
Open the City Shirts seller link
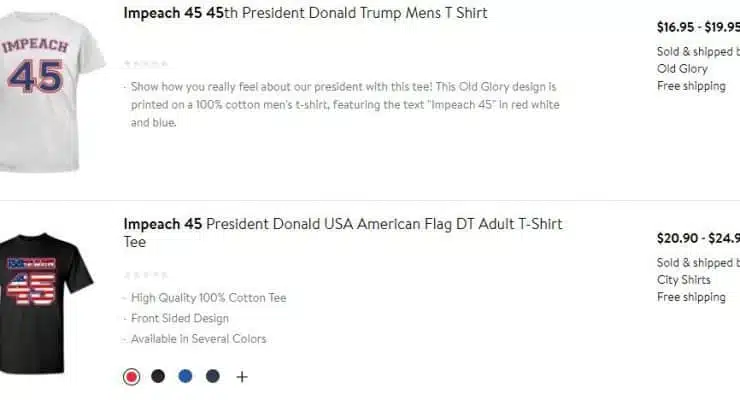pyautogui.click(x=684, y=280)
